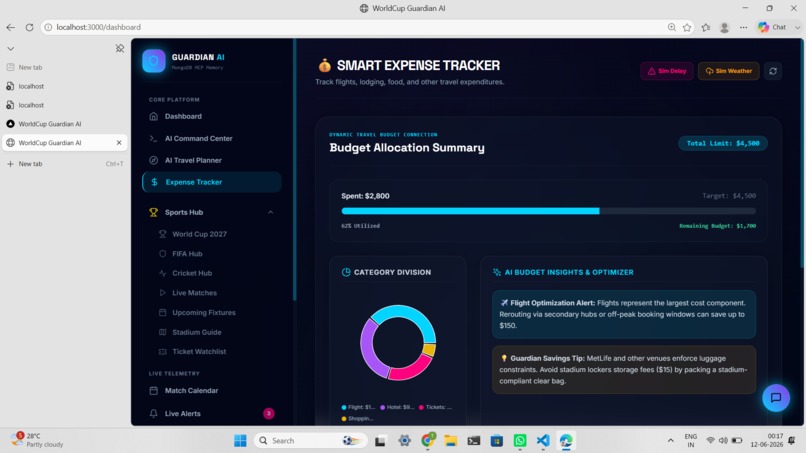The height and width of the screenshot is (453, 806).
Task: Click the Sim Weather button
Action: pyautogui.click(x=728, y=71)
